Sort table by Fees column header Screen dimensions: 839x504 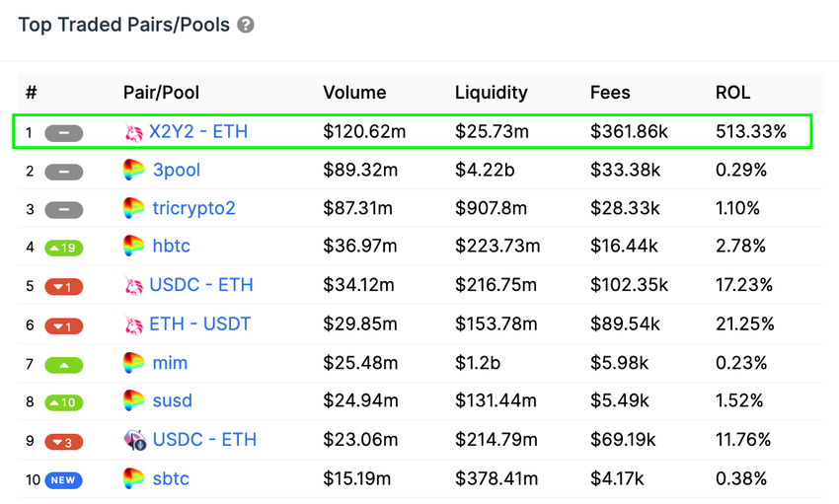pyautogui.click(x=610, y=93)
